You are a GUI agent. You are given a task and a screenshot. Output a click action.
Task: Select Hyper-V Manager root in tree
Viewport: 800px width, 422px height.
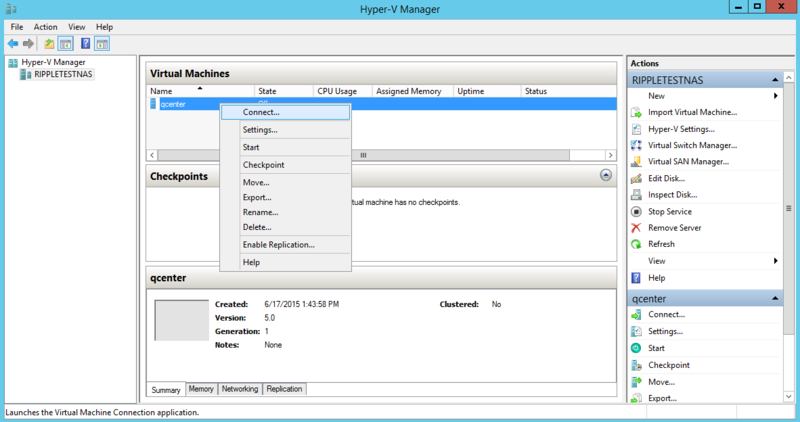pyautogui.click(x=53, y=62)
